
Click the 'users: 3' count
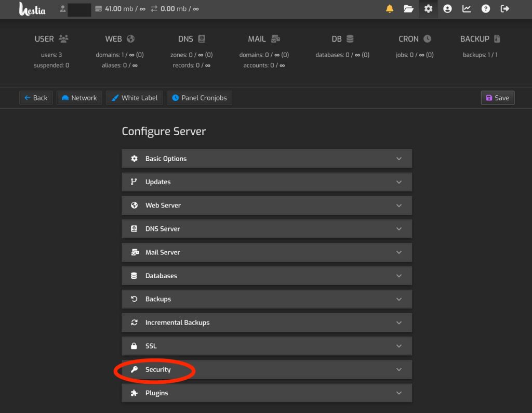(x=51, y=55)
